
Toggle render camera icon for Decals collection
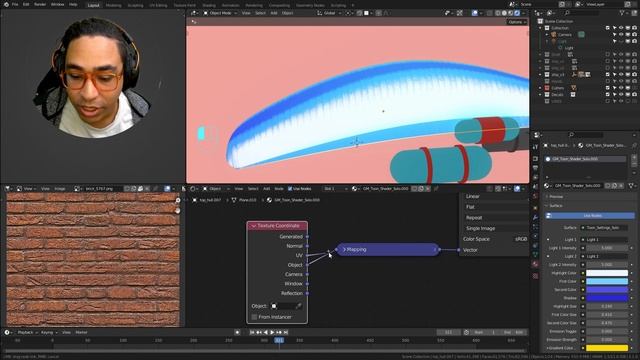[634, 95]
